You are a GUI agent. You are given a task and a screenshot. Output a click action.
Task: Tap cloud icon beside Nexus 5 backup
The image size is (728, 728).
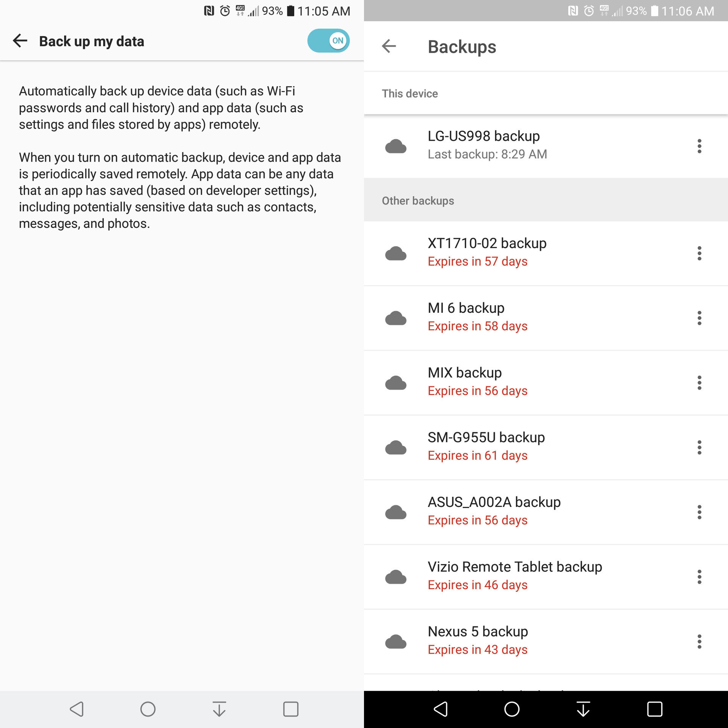[395, 642]
